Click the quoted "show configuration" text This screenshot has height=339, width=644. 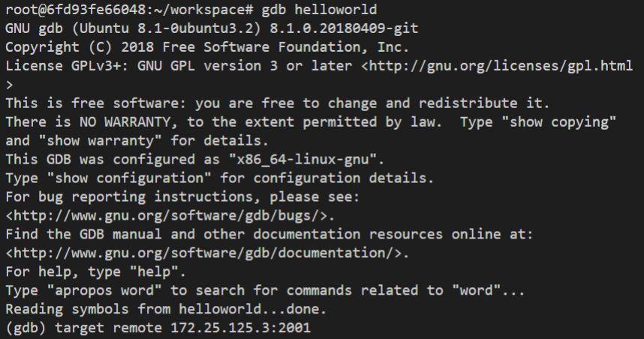pyautogui.click(x=129, y=178)
